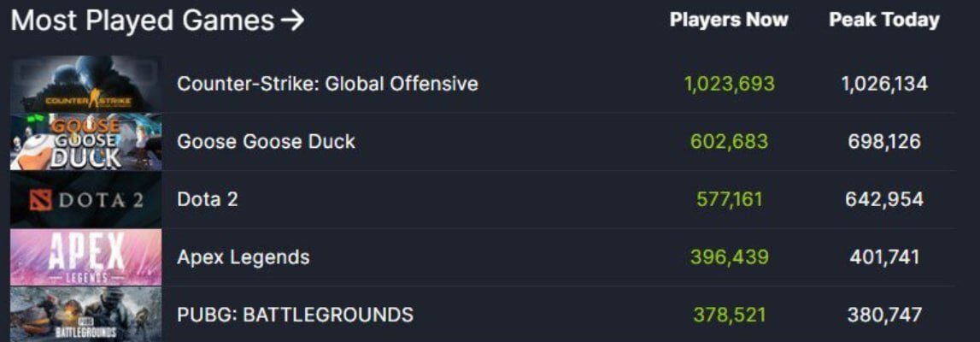Select the 1,023,693 current players value
The image size is (980, 342).
click(730, 84)
